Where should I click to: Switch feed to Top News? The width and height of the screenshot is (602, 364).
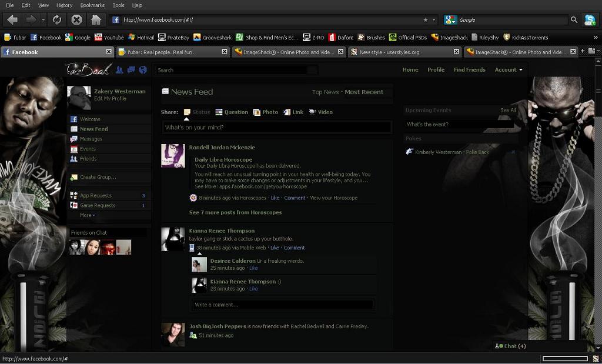click(x=325, y=92)
